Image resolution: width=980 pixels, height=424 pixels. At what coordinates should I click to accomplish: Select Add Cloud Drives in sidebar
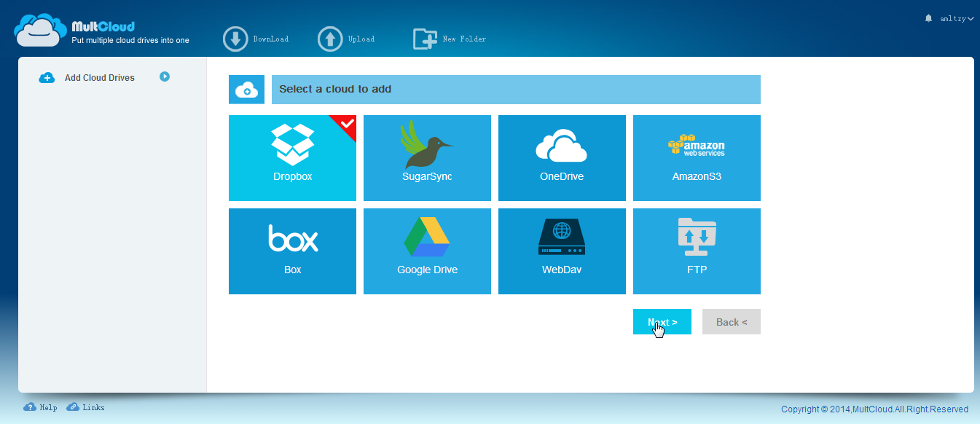99,77
